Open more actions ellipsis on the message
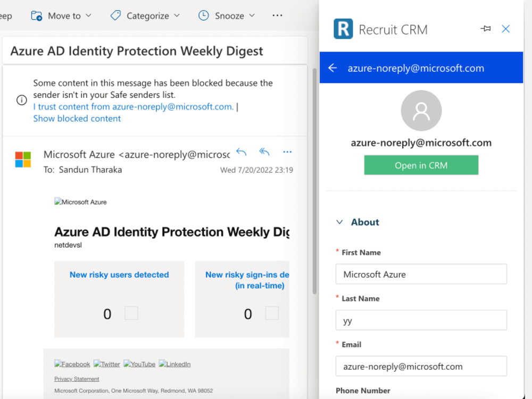Image resolution: width=532 pixels, height=399 pixels. click(x=287, y=152)
